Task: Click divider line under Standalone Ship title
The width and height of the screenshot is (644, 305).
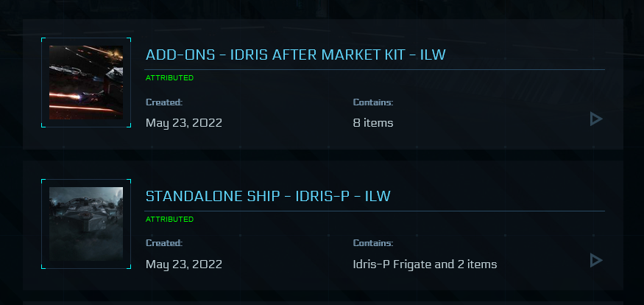Action: [x=375, y=211]
